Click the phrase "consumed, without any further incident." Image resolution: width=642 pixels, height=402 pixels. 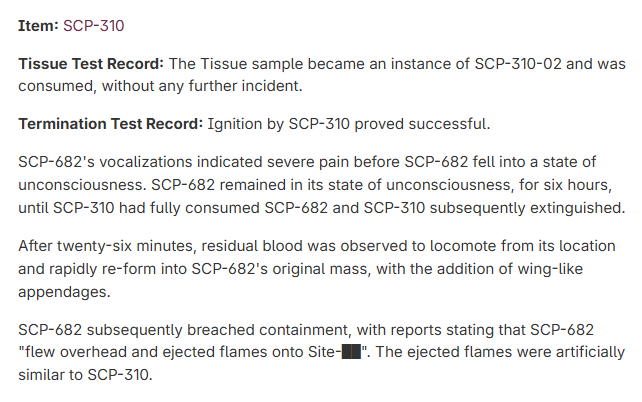point(160,86)
